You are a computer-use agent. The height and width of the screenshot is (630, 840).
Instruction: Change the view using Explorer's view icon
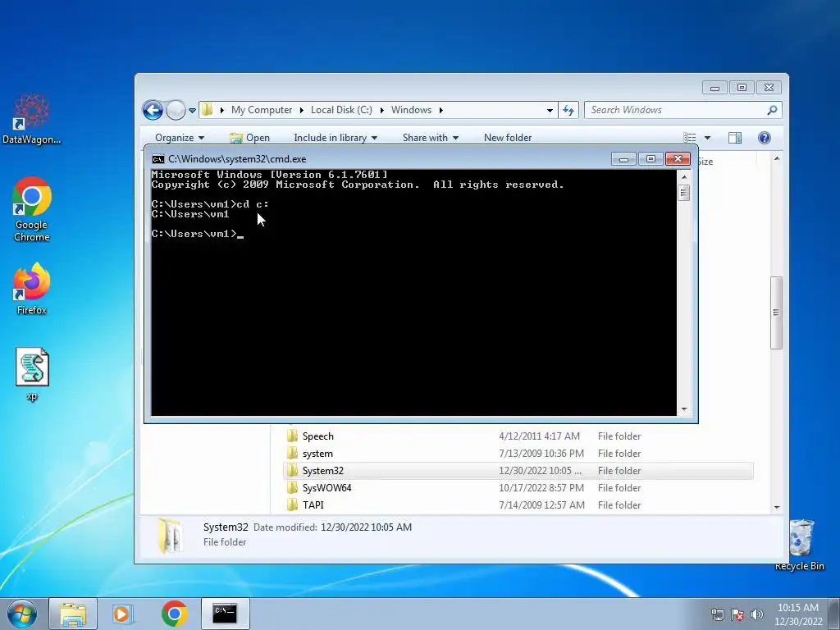(x=690, y=138)
